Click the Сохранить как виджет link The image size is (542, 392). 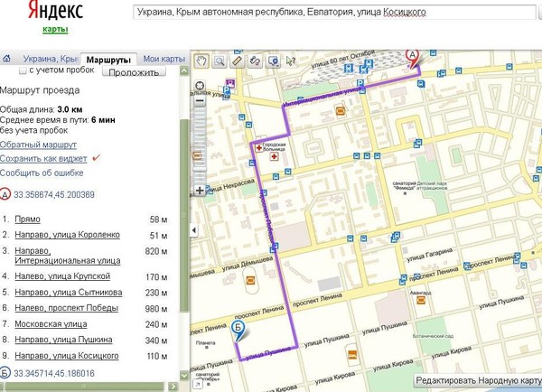click(x=43, y=159)
